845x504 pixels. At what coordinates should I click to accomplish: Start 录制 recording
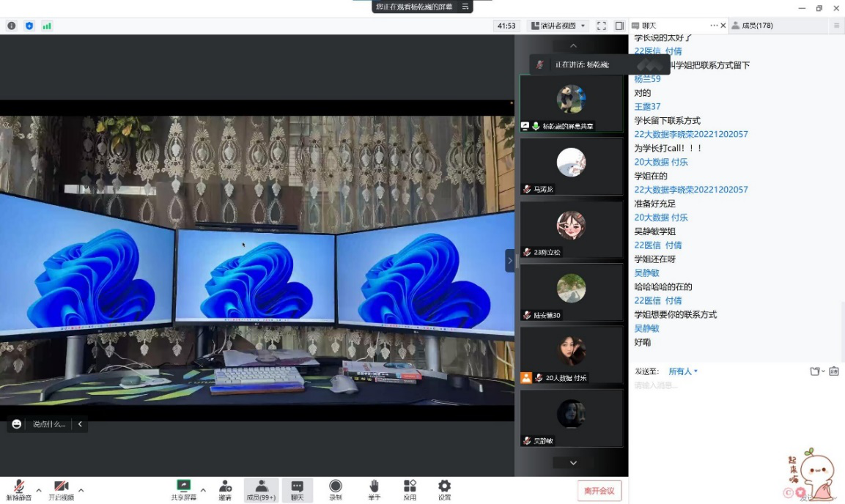coord(335,490)
